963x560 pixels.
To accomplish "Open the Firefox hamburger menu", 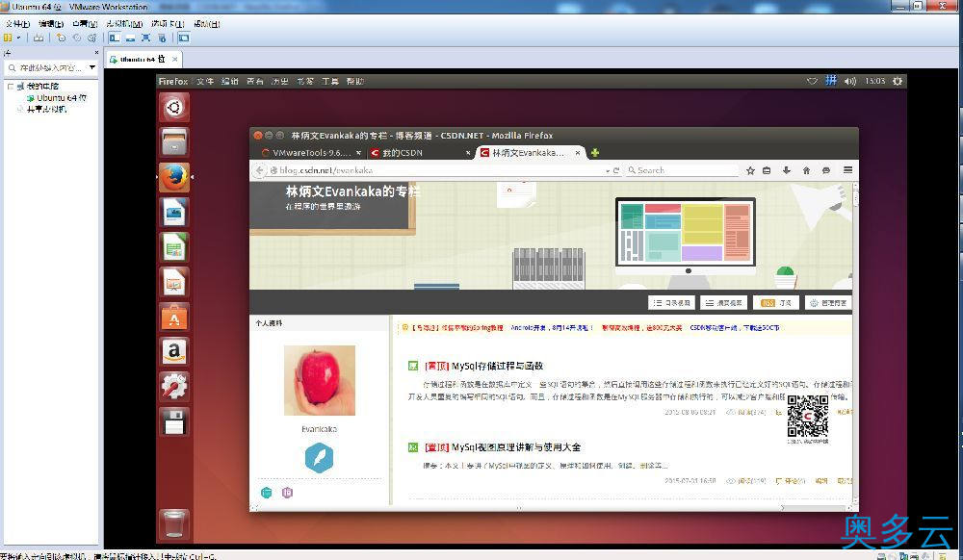I will pos(846,170).
